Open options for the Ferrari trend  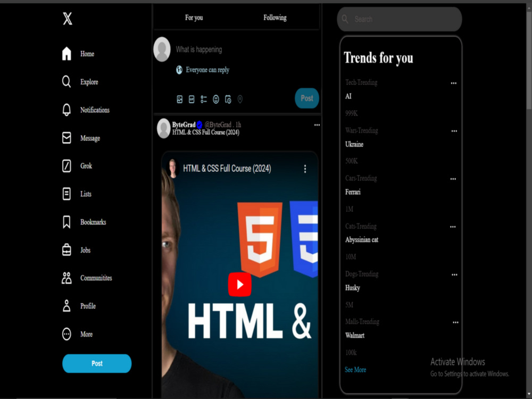[x=453, y=179]
